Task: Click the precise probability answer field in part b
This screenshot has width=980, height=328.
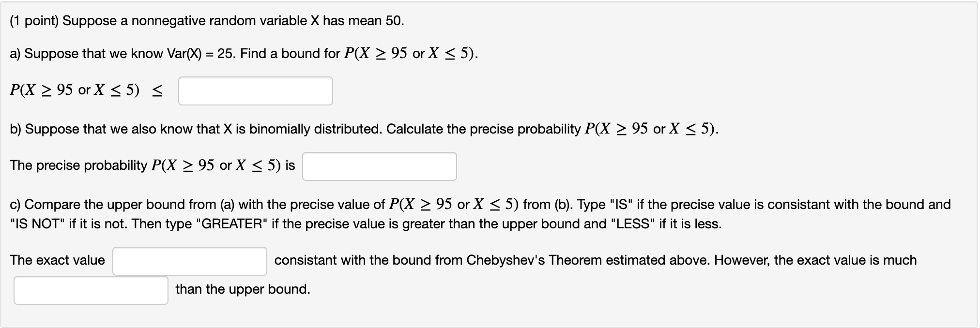Action: click(x=380, y=166)
